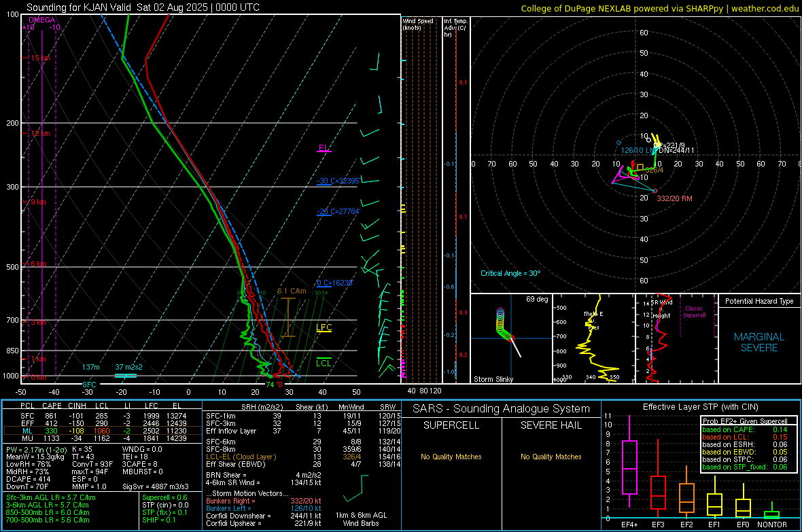Click the SigSvr = 4887 m3/s3 value

156,486
